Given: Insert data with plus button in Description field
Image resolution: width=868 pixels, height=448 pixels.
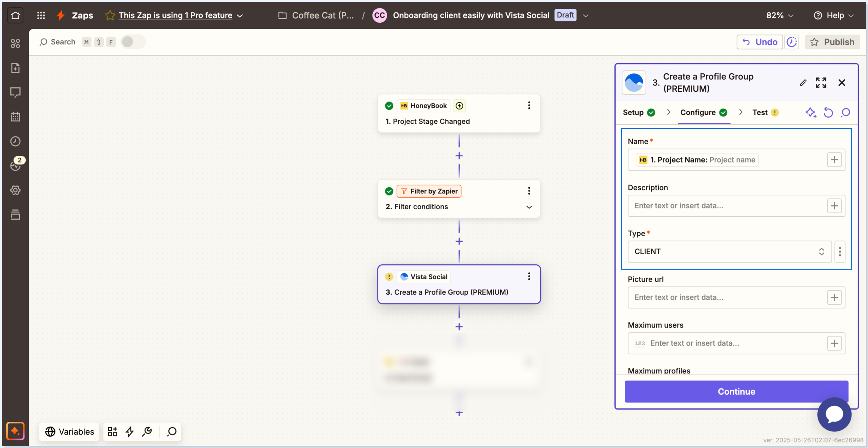Looking at the screenshot, I should coord(834,206).
